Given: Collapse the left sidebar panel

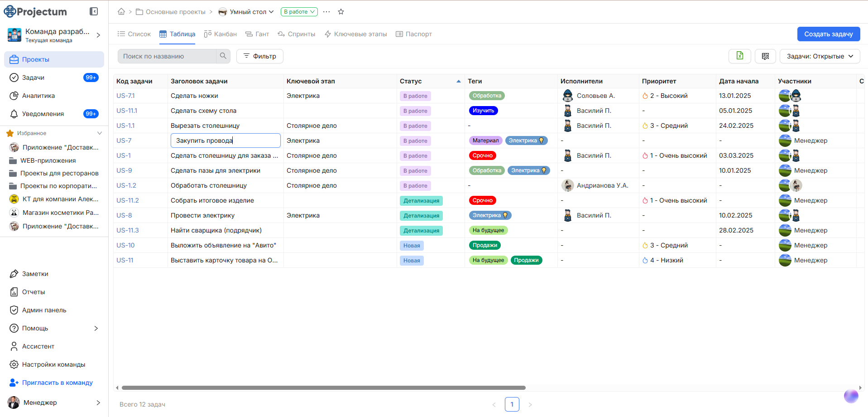Looking at the screenshot, I should pos(94,11).
